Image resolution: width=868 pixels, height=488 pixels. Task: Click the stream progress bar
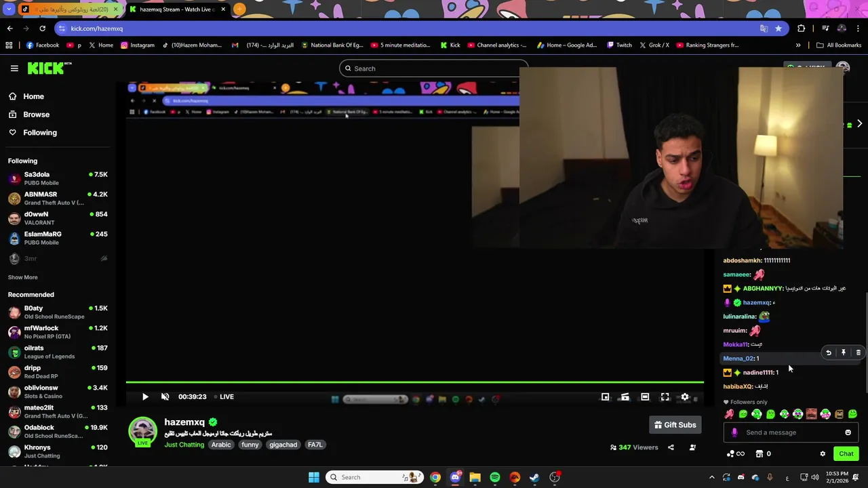pyautogui.click(x=414, y=382)
